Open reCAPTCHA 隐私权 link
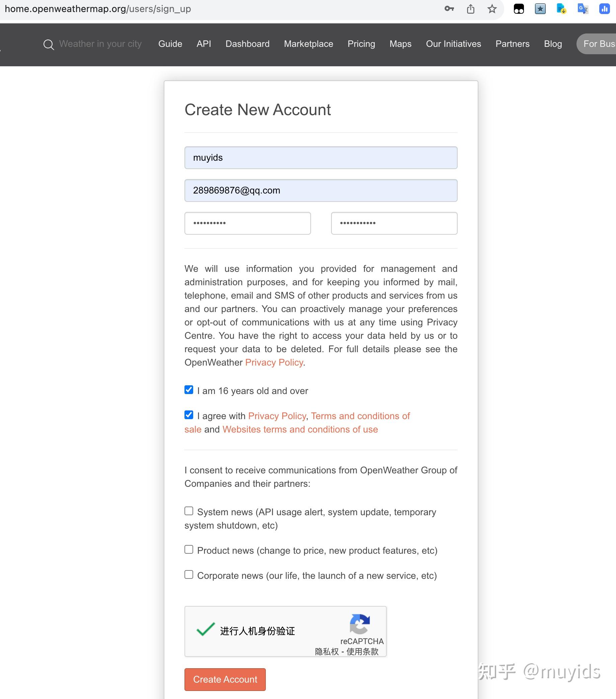Viewport: 616px width, 699px height. (327, 651)
